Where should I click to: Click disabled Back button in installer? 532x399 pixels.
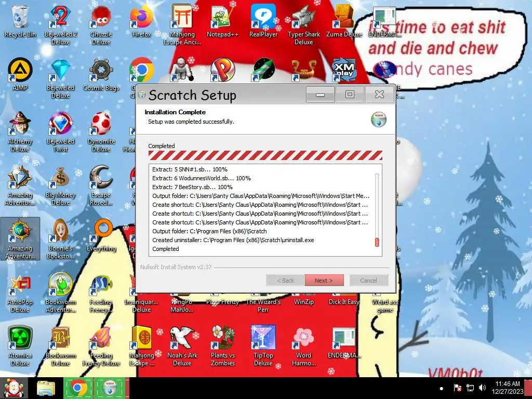[285, 280]
